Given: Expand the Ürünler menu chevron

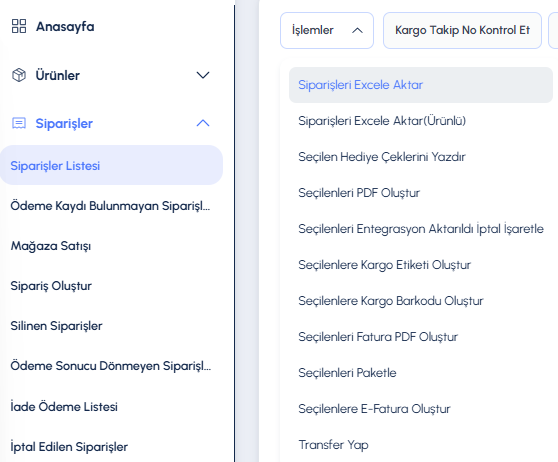Looking at the screenshot, I should click(x=203, y=75).
